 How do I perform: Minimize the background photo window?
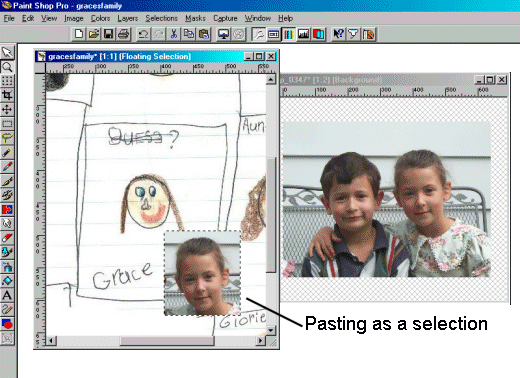pos(479,80)
